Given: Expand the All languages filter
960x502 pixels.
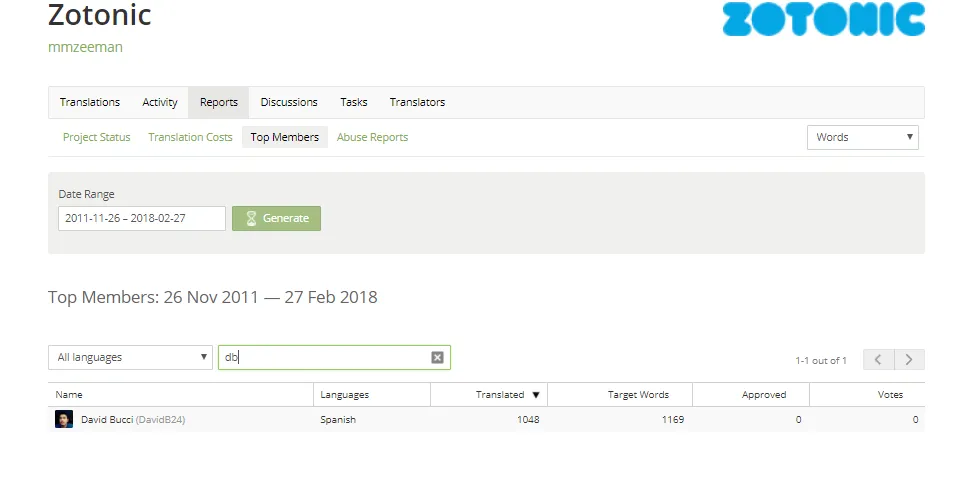Looking at the screenshot, I should (x=130, y=358).
